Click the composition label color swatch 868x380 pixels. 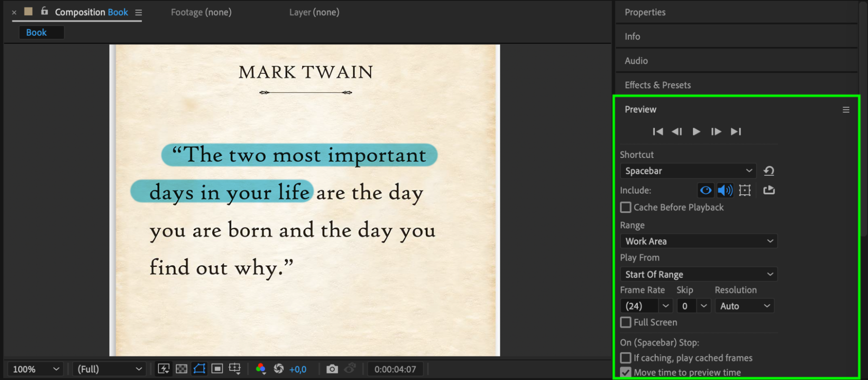(x=29, y=12)
